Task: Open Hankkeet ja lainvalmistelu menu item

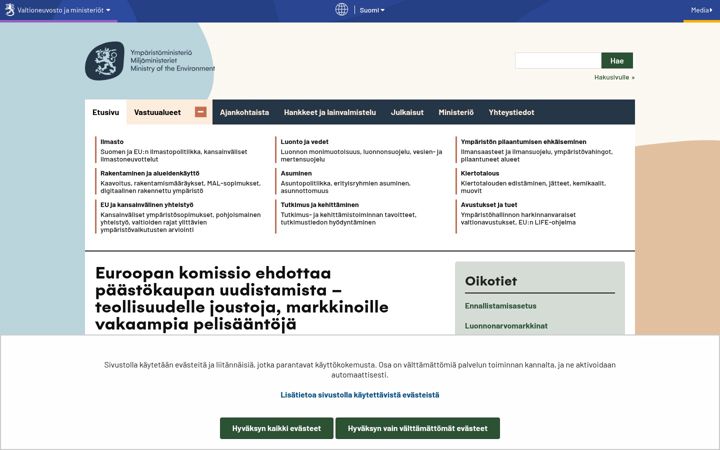Action: pyautogui.click(x=330, y=112)
